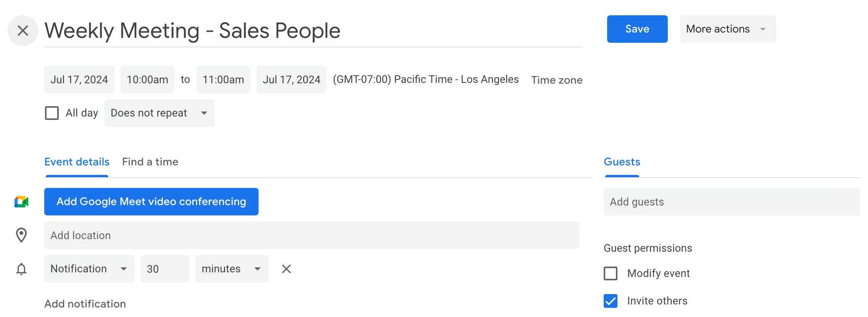Open the minutes unit dropdown
868x317 pixels.
231,268
